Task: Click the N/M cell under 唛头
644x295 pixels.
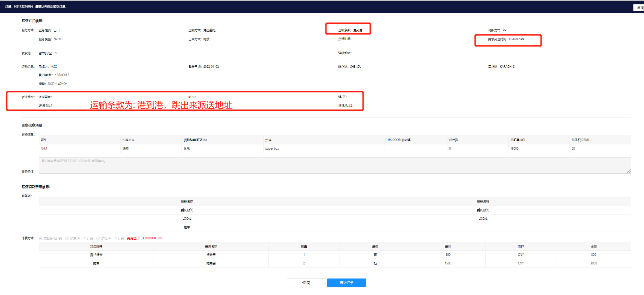Action: 44,149
